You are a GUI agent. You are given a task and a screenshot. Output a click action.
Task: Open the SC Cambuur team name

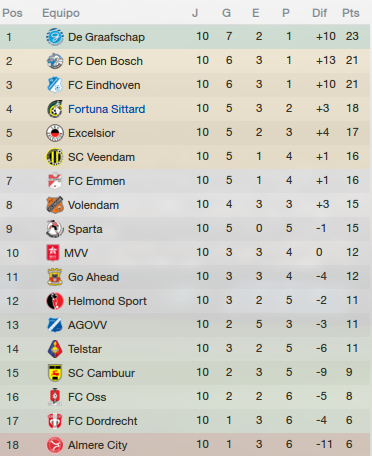point(101,373)
